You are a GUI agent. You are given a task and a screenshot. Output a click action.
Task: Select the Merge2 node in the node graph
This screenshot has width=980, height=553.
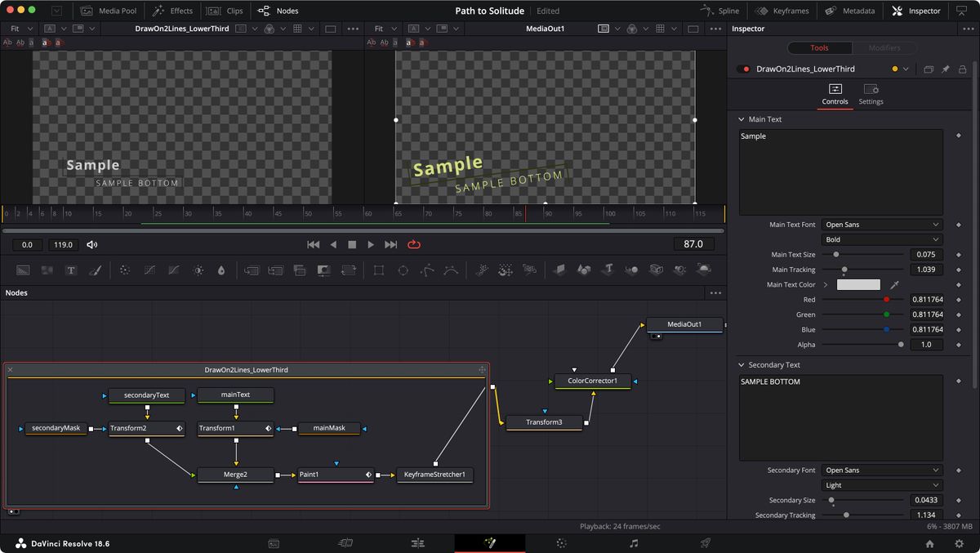(235, 475)
